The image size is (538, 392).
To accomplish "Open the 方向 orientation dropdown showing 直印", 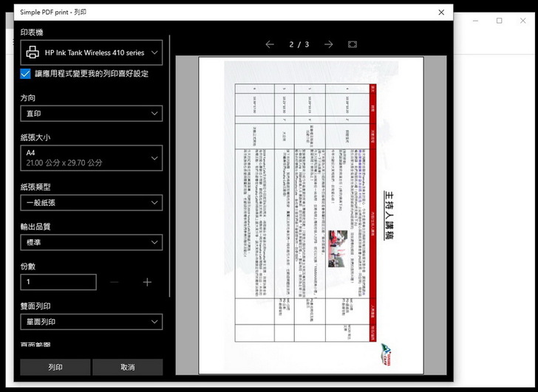I will (x=92, y=114).
